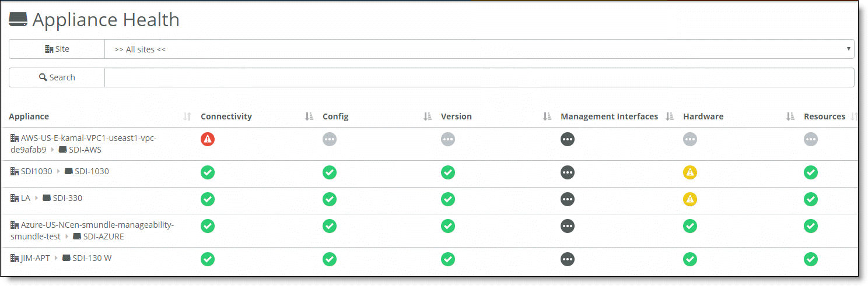Open the LA site link
The image size is (868, 286).
20,198
